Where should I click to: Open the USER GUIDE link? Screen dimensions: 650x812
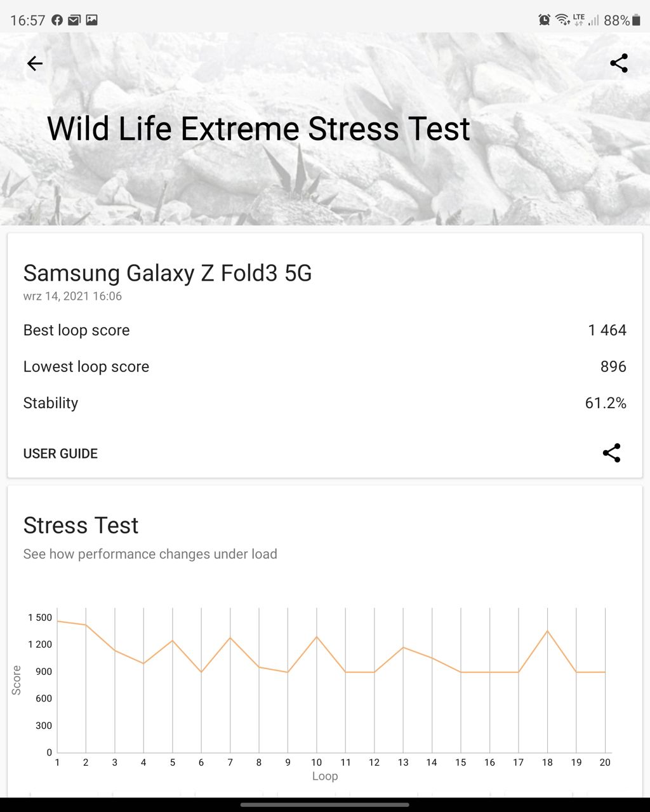point(60,453)
